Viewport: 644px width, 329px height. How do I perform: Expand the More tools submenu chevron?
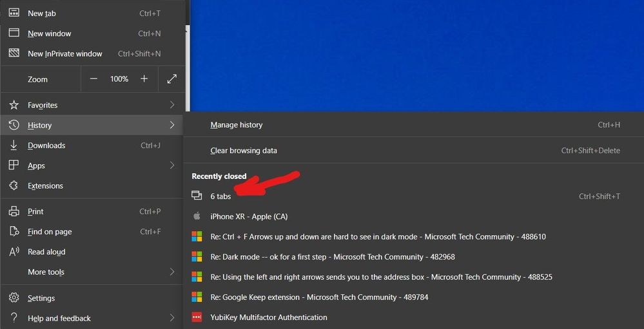tap(172, 272)
